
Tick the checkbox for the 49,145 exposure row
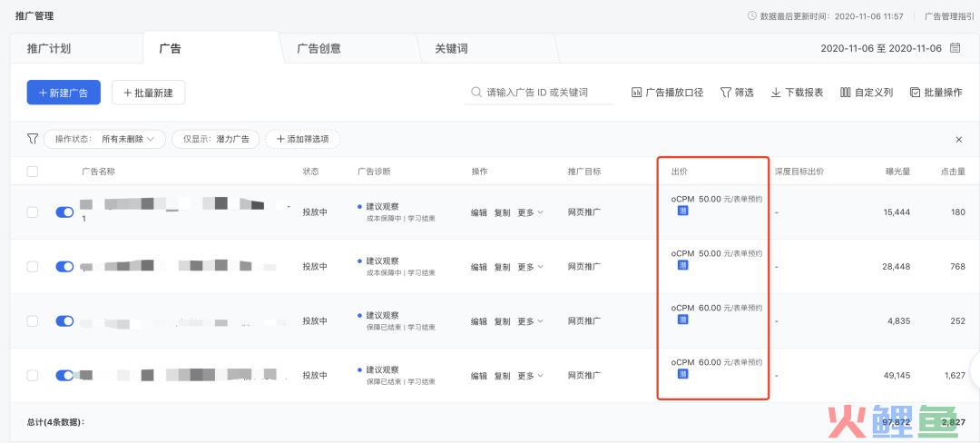tap(33, 376)
